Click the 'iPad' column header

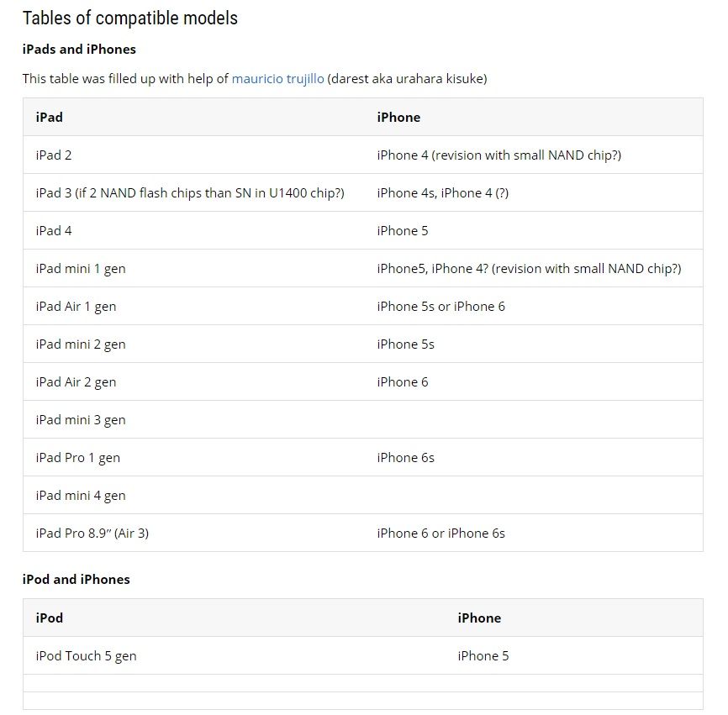[x=50, y=118]
